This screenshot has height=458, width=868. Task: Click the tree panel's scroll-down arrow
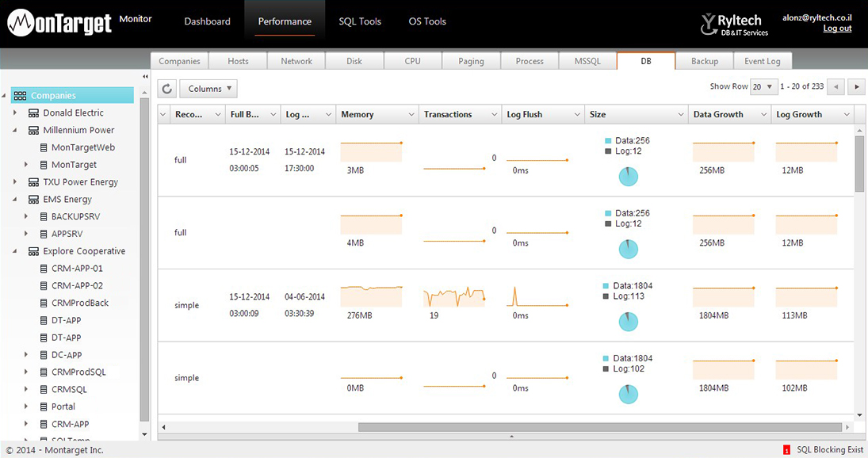pos(145,434)
